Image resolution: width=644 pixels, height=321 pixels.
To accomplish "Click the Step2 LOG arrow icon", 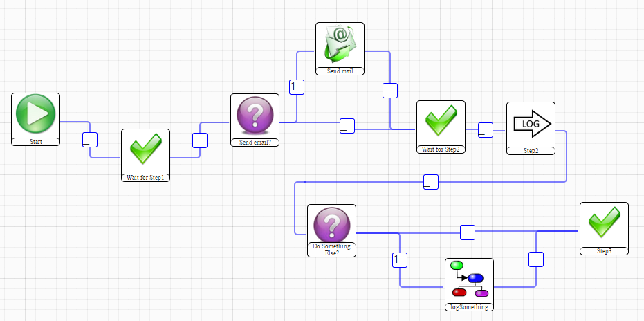I will coord(531,124).
